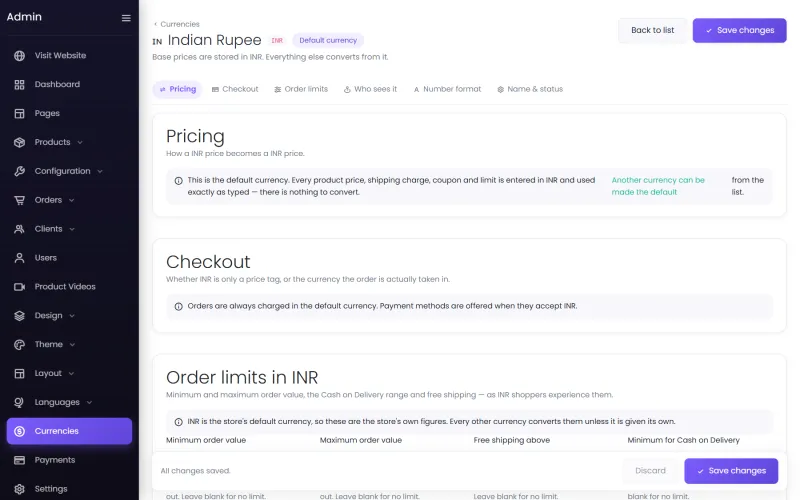Click the back chevron beside Currencies breadcrumb

point(156,24)
